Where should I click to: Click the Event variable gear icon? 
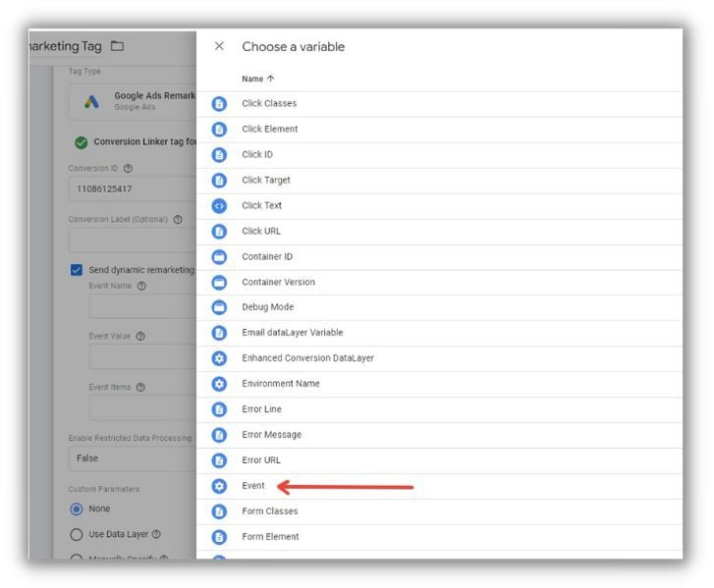point(219,486)
